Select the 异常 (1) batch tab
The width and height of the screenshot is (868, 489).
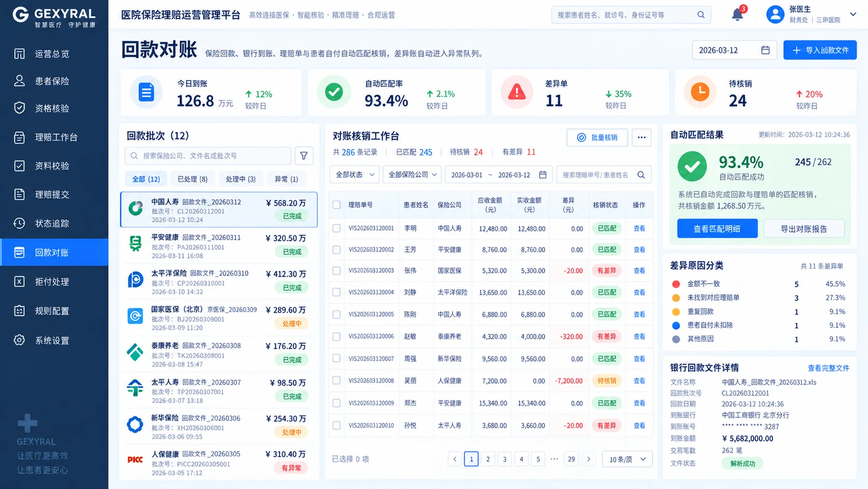(x=286, y=179)
